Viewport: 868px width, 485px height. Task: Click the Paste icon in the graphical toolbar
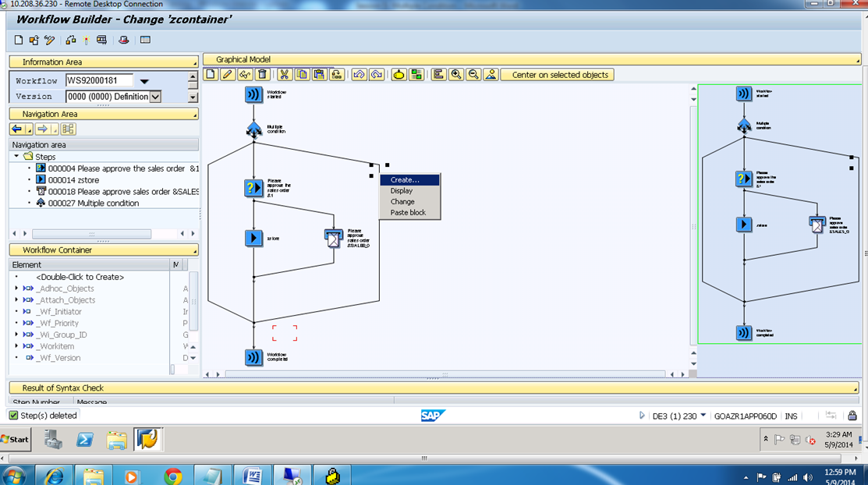(321, 74)
